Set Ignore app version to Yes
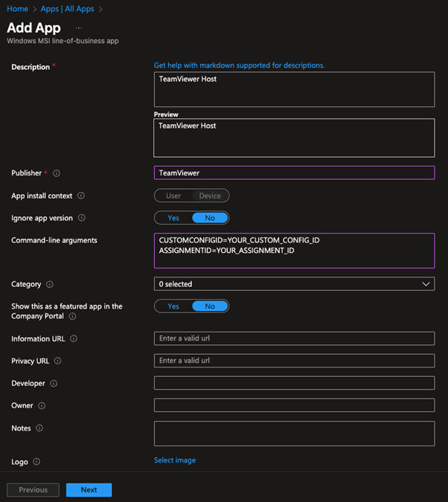Viewport: 448px width, 502px height. pos(173,218)
